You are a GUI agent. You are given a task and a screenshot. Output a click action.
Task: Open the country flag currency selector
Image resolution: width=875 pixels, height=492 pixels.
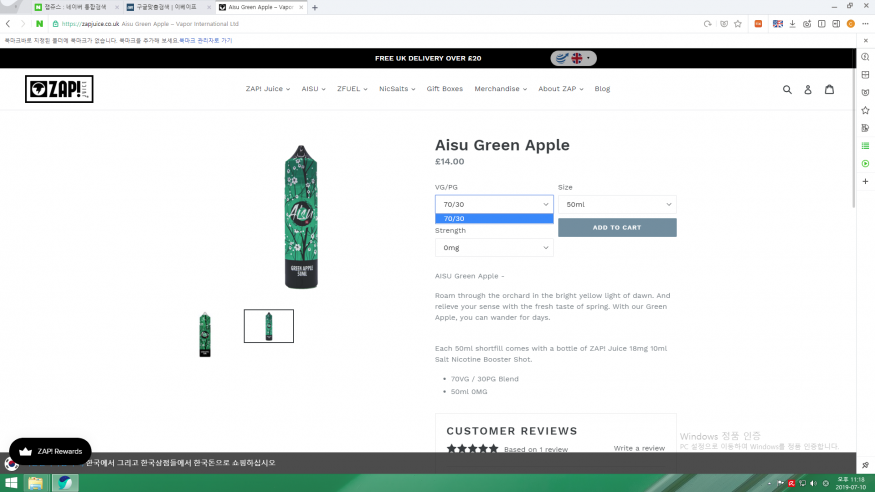[x=574, y=58]
